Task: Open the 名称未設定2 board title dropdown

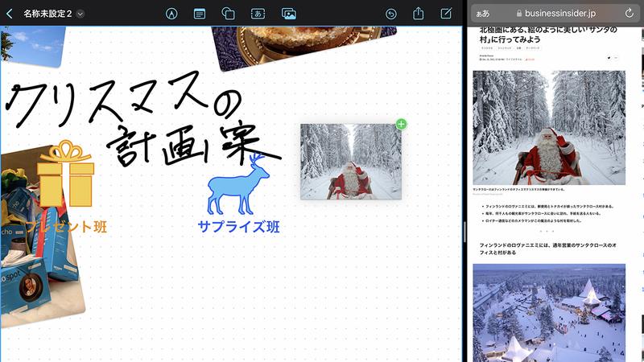Action: (x=80, y=14)
